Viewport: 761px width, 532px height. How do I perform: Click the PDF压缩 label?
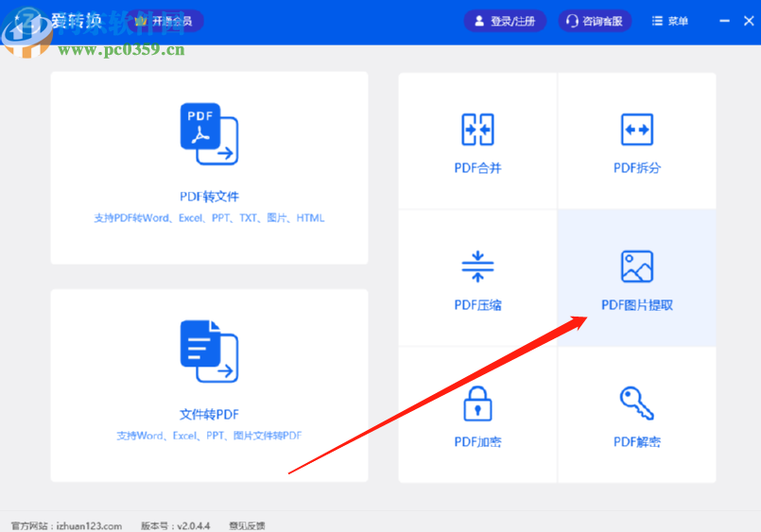tap(477, 305)
